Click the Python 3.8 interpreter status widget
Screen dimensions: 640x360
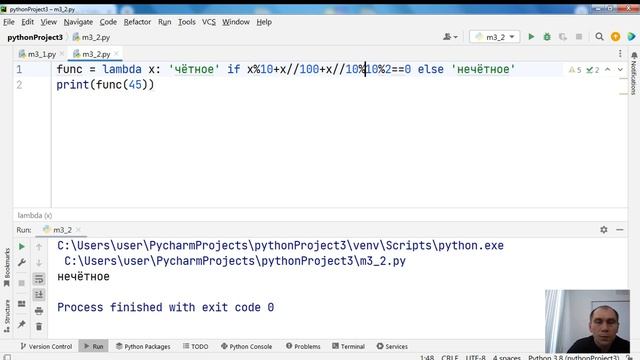[573, 358]
